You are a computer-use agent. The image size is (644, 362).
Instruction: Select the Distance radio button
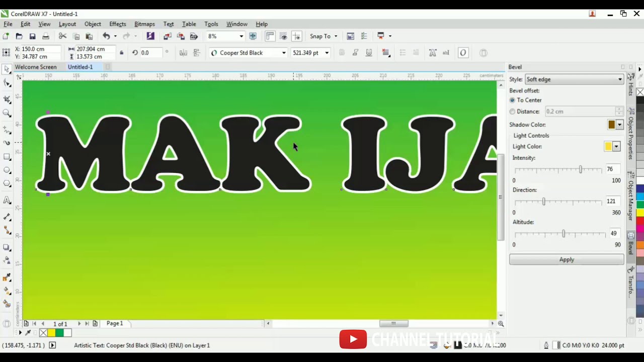[512, 112]
